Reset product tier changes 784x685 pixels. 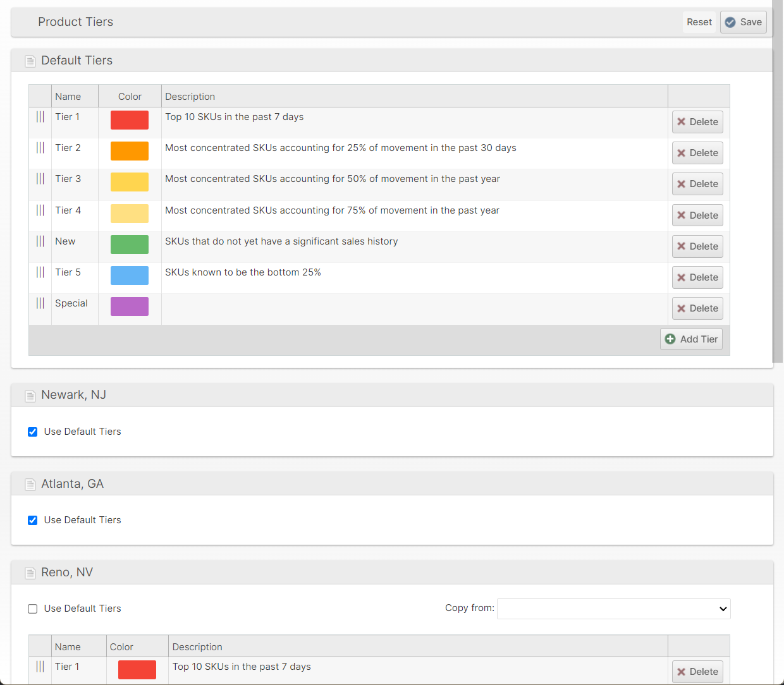coord(699,22)
